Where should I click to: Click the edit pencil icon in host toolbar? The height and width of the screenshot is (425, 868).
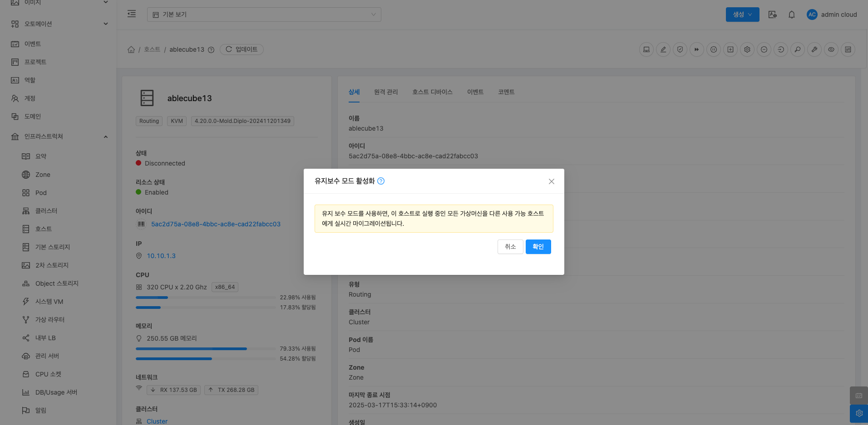coord(663,49)
